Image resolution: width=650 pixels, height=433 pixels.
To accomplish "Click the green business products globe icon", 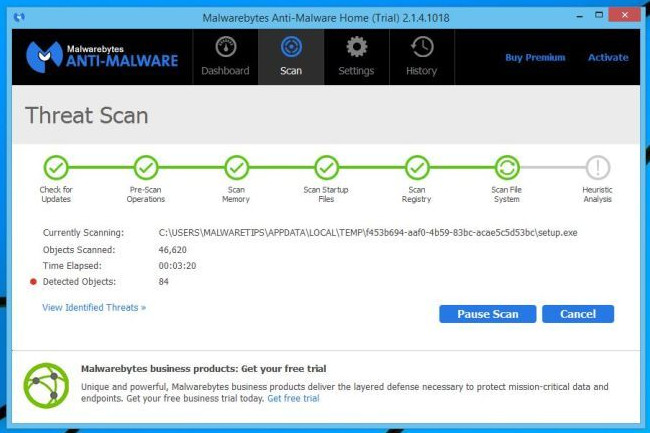I will coord(46,386).
